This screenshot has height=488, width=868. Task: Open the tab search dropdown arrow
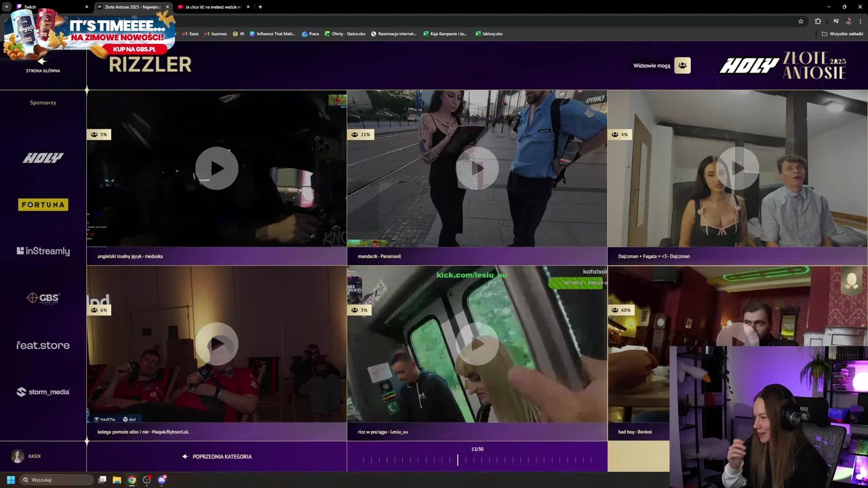point(7,7)
